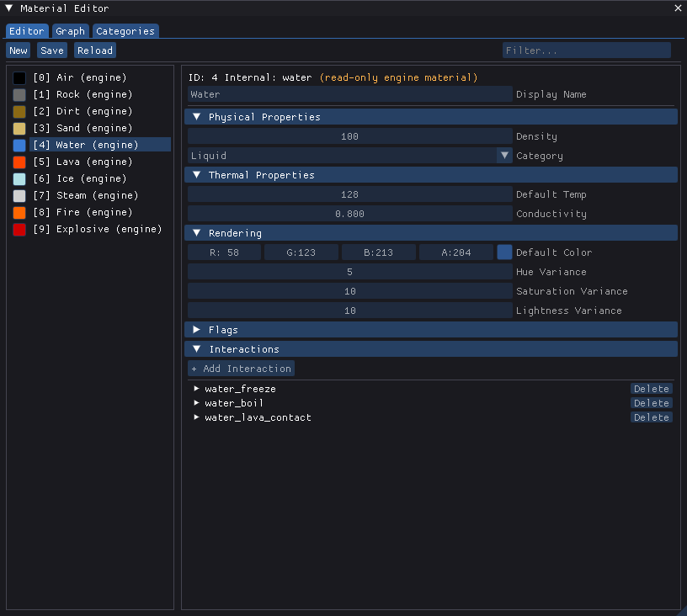The height and width of the screenshot is (616, 687).
Task: Click the R: 58 color component field
Action: [x=224, y=252]
